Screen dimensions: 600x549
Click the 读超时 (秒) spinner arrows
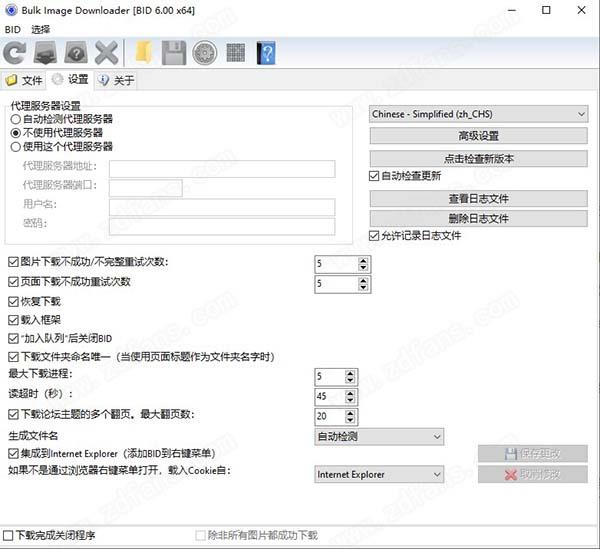point(350,396)
